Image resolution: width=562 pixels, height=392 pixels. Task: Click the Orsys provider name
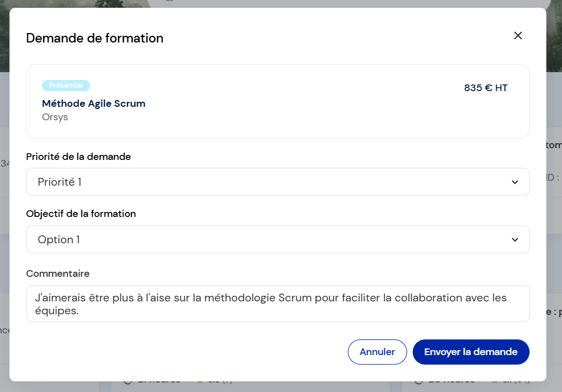pyautogui.click(x=55, y=117)
